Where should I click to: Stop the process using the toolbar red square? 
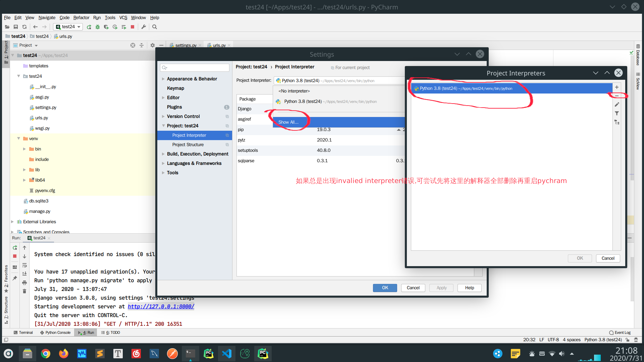click(132, 27)
